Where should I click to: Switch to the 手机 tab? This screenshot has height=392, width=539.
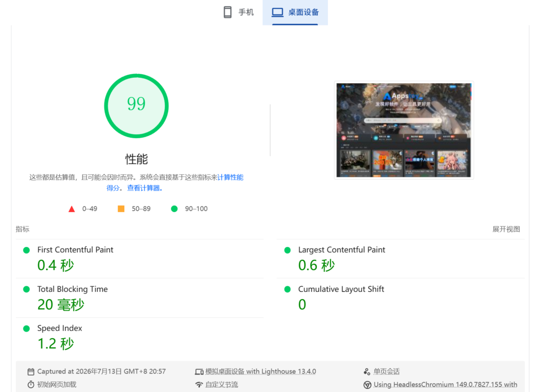(x=239, y=12)
